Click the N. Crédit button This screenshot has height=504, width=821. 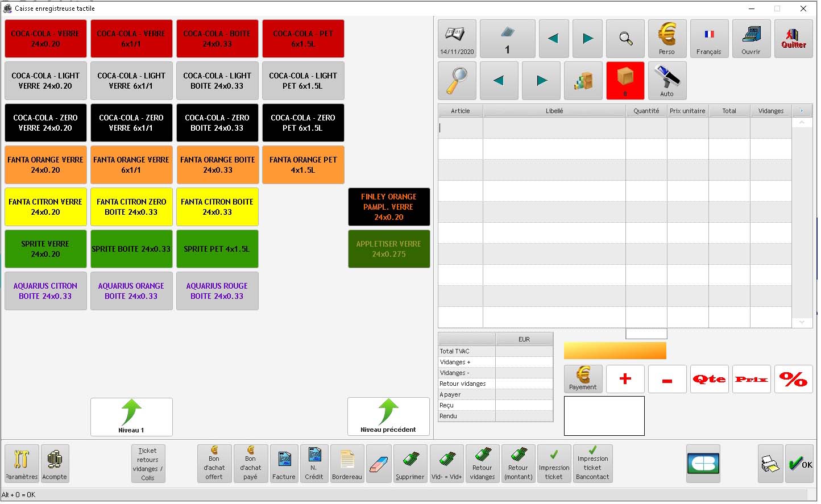314,464
